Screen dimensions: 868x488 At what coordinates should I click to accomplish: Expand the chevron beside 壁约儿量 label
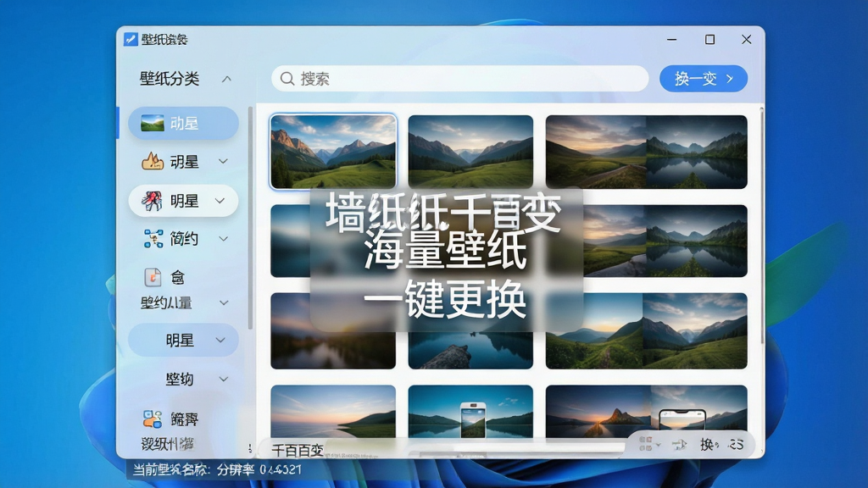[x=224, y=302]
